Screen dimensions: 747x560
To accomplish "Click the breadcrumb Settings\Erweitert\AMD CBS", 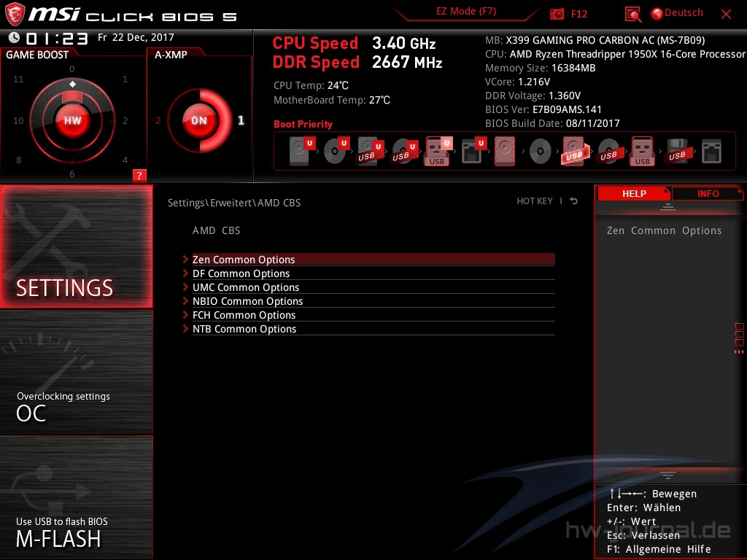I will coord(234,203).
